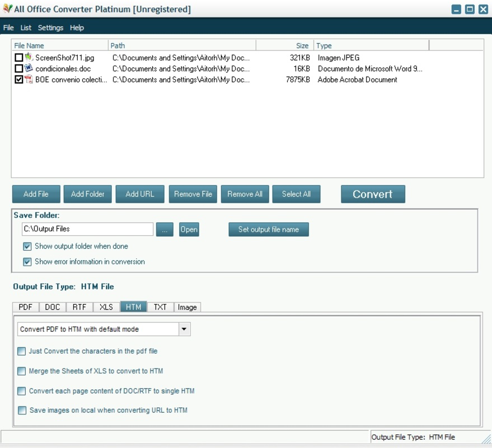The width and height of the screenshot is (492, 448).
Task: Uncheck the BOE convenio colecti file
Action: (x=19, y=80)
